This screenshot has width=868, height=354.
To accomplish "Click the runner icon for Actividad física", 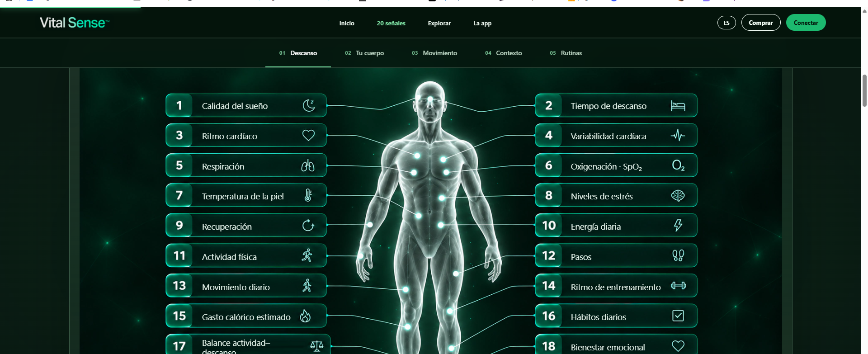I will click(x=307, y=255).
